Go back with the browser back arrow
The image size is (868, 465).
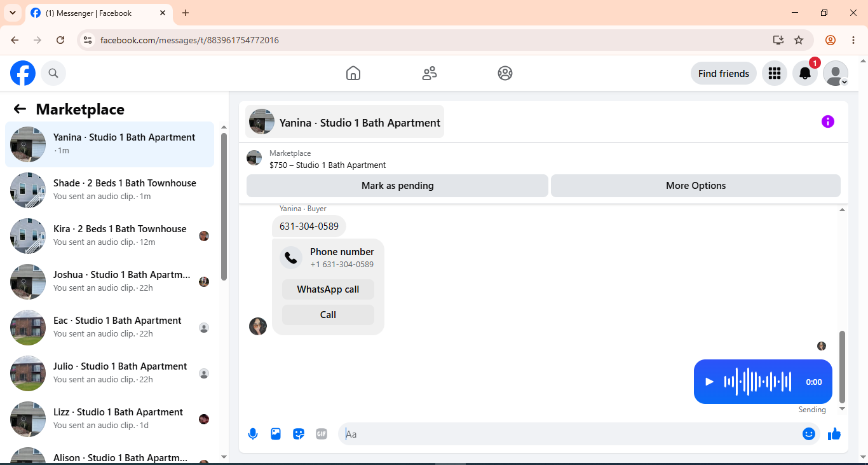coord(15,40)
